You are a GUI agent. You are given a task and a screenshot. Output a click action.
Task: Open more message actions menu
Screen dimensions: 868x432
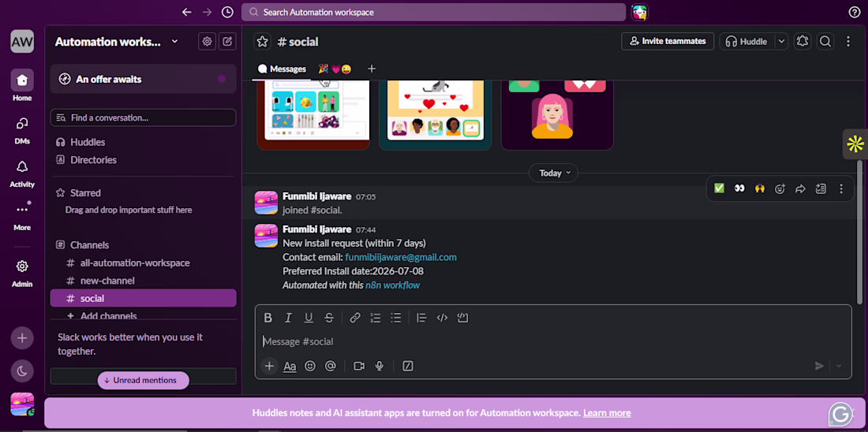[x=841, y=188]
